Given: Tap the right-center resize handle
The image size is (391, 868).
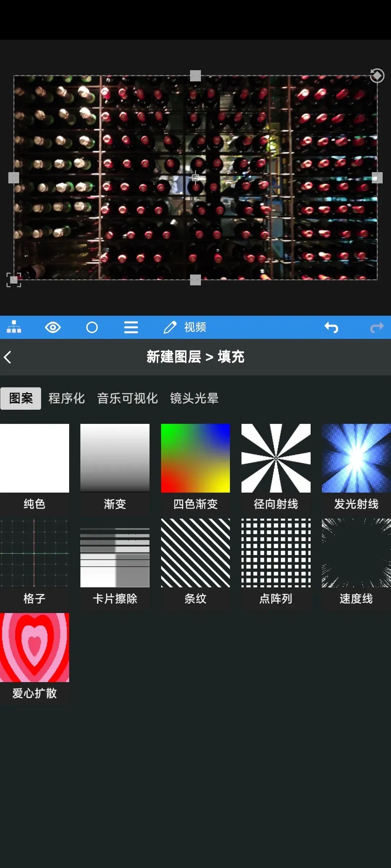Looking at the screenshot, I should [x=377, y=178].
